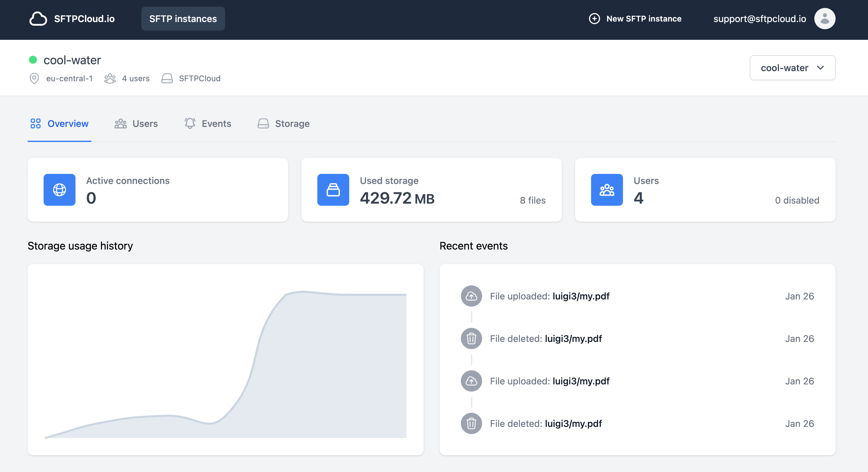The width and height of the screenshot is (868, 472).
Task: Select the Overview tab
Action: [x=60, y=123]
